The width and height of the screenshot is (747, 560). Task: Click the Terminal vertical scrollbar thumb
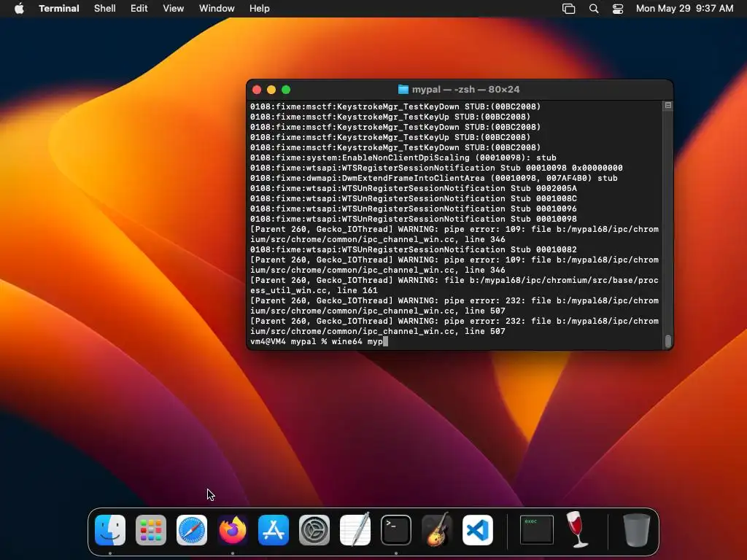coord(668,341)
